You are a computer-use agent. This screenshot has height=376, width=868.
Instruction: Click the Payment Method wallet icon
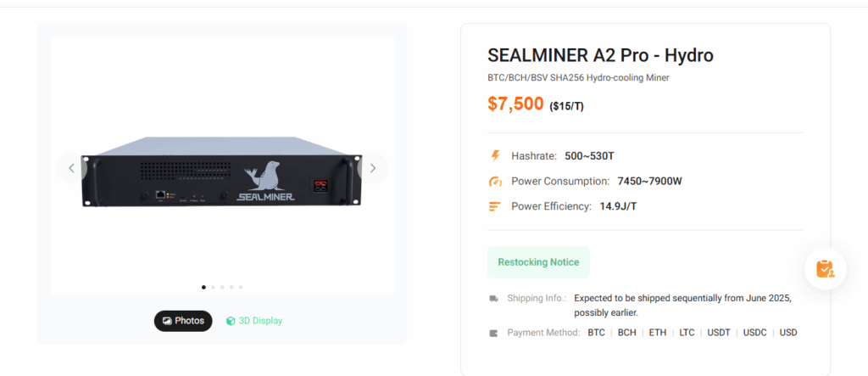click(494, 333)
